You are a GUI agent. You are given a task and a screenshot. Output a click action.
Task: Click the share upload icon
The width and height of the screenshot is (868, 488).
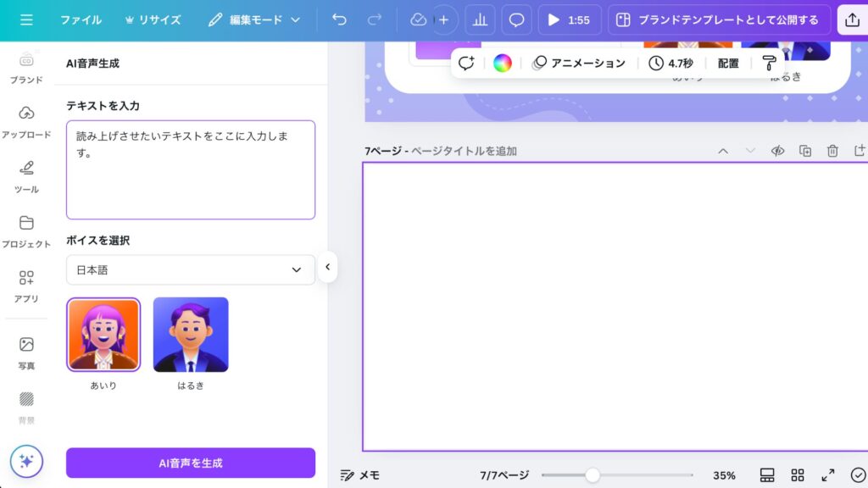click(x=853, y=20)
